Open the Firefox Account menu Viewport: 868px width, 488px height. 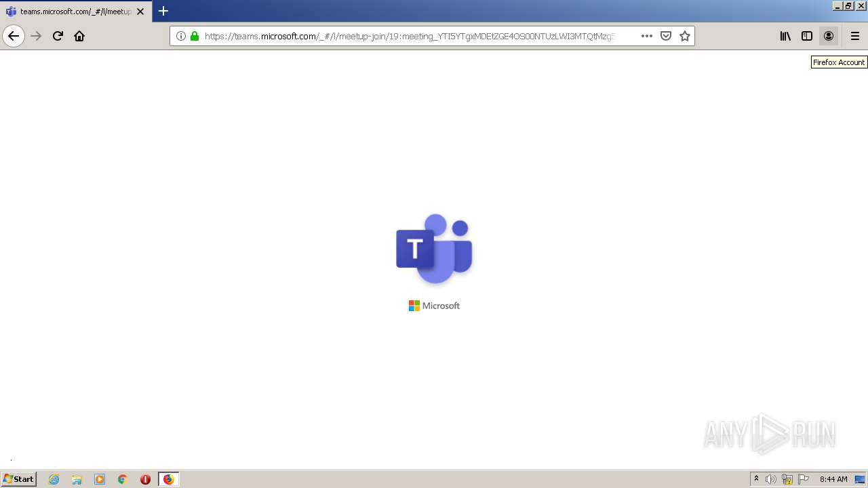829,36
